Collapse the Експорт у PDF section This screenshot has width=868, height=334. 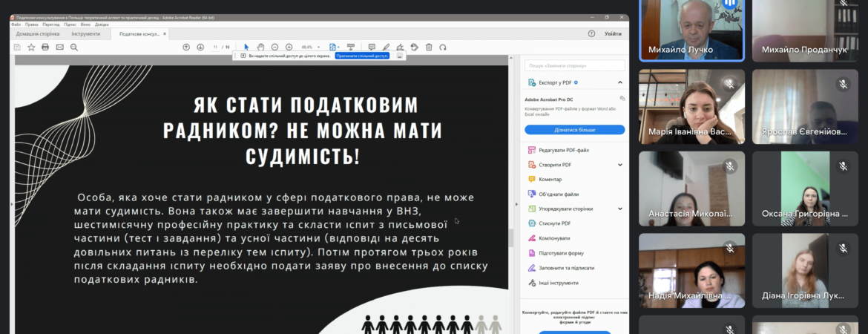pyautogui.click(x=620, y=82)
